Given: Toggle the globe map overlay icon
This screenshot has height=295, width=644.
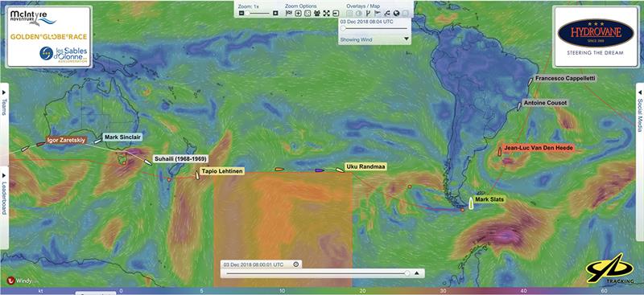Looking at the screenshot, I should [396, 13].
